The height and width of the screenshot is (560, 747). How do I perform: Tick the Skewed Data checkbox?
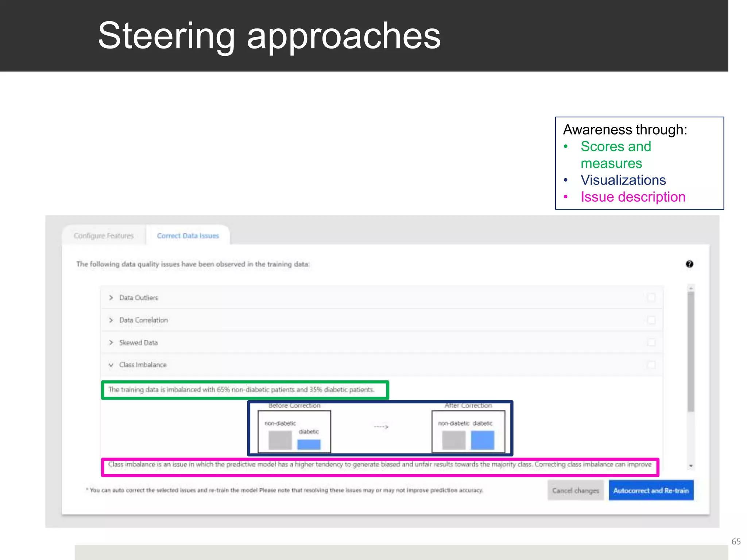coord(651,342)
